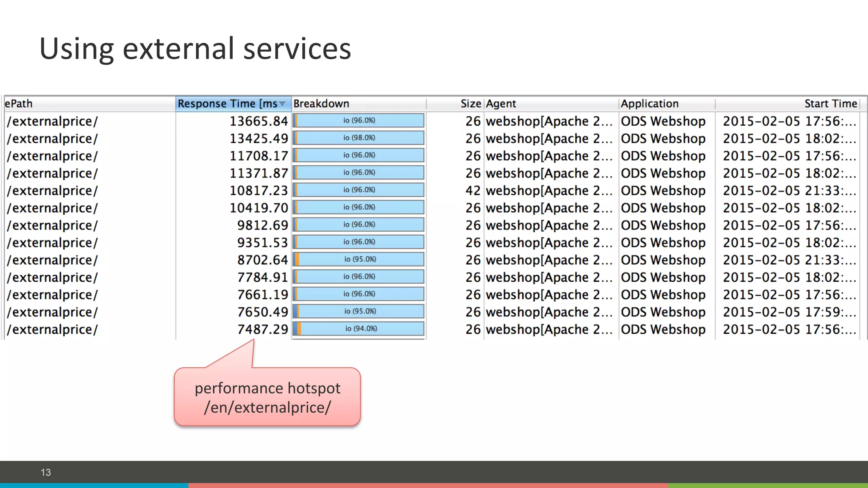Click the Breakdown column header
868x488 pixels.
[x=359, y=104]
